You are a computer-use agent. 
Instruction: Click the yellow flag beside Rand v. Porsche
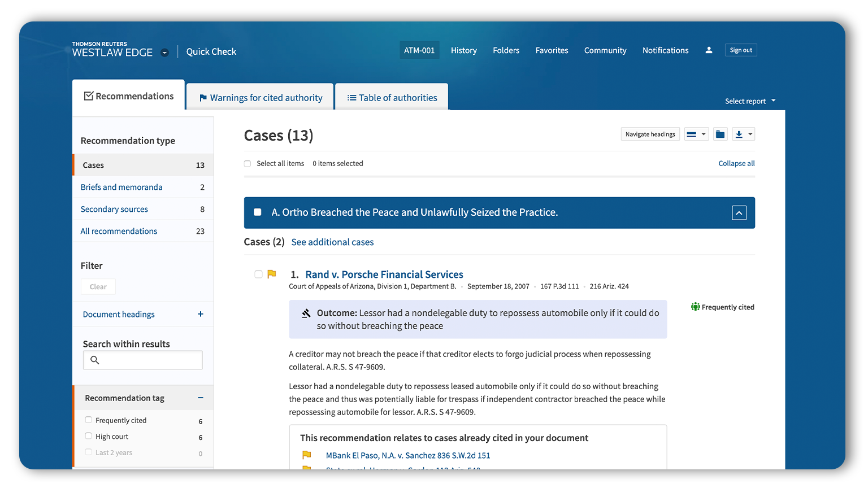pos(272,274)
